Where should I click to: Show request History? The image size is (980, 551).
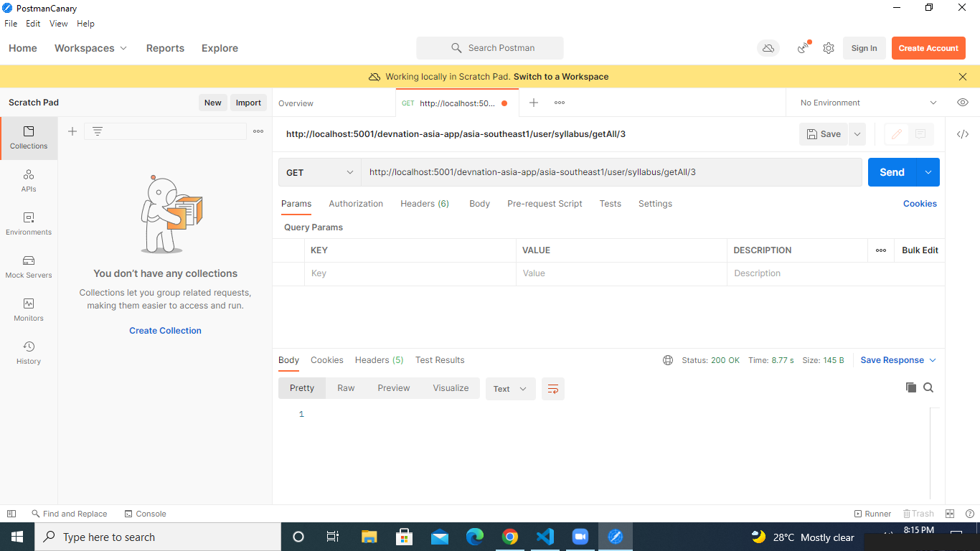pyautogui.click(x=28, y=353)
